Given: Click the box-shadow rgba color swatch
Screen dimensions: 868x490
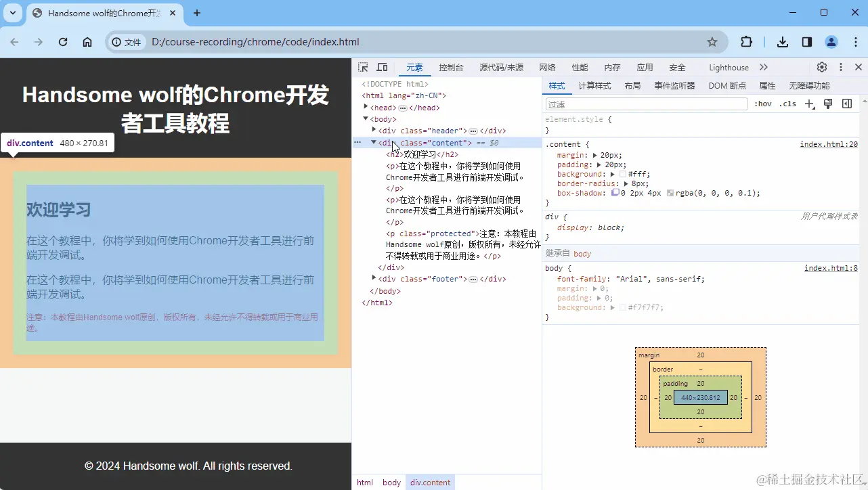Looking at the screenshot, I should click(670, 193).
